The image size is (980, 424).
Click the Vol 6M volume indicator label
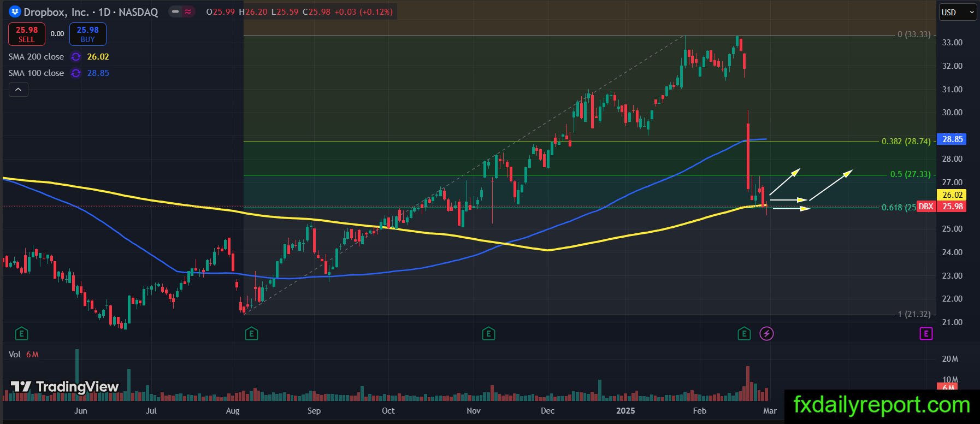23,355
